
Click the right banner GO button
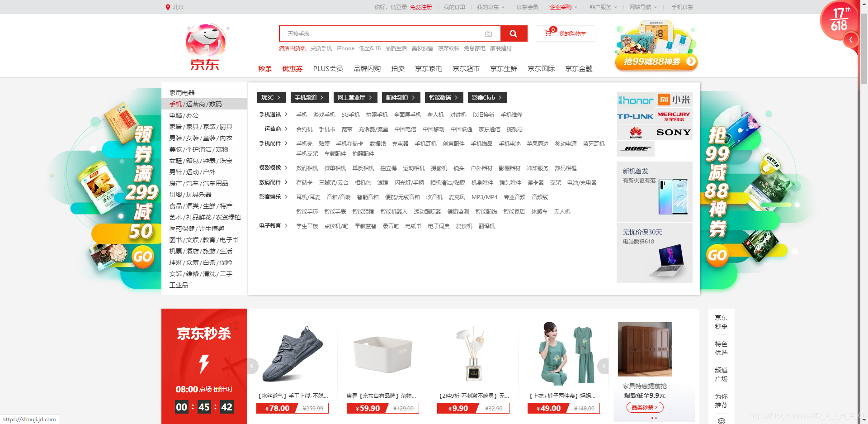tap(717, 256)
